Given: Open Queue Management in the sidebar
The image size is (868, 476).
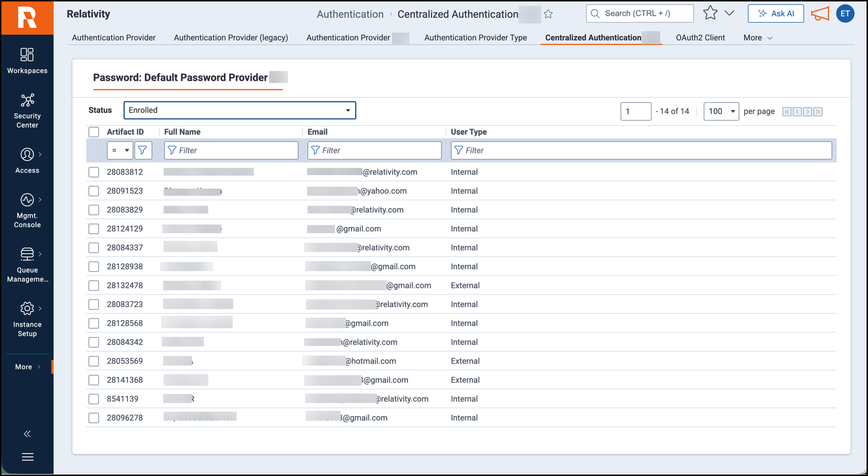Looking at the screenshot, I should coord(27,265).
